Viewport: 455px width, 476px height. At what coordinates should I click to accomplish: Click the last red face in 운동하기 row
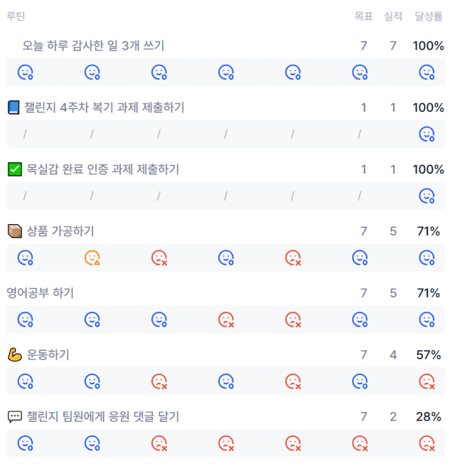pyautogui.click(x=427, y=381)
